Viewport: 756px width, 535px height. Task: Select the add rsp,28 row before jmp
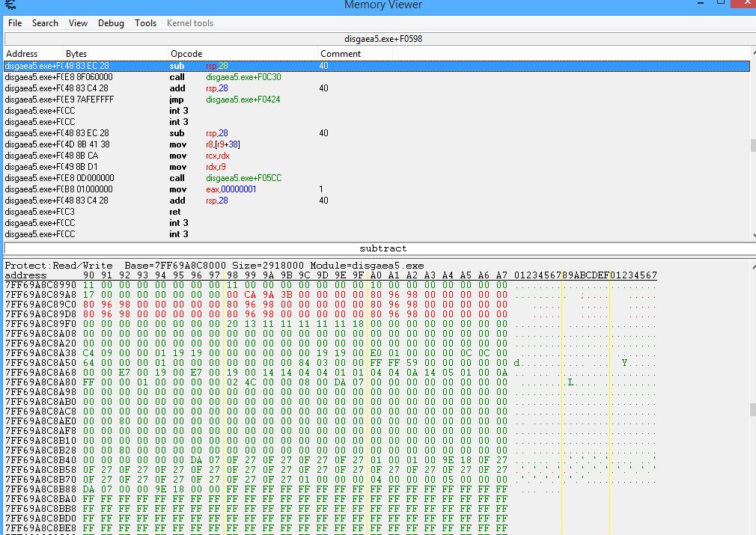tap(377, 88)
